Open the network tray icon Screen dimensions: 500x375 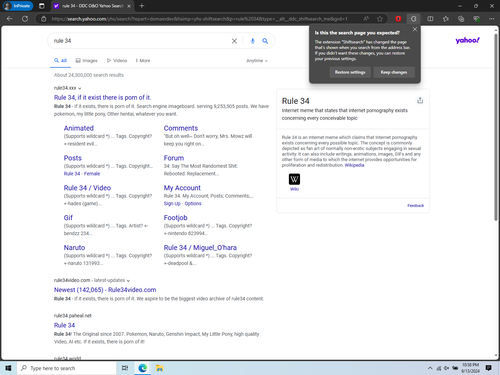[439, 368]
